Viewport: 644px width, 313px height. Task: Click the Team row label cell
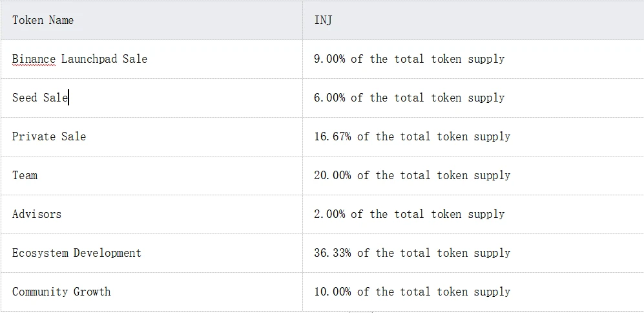click(x=25, y=175)
